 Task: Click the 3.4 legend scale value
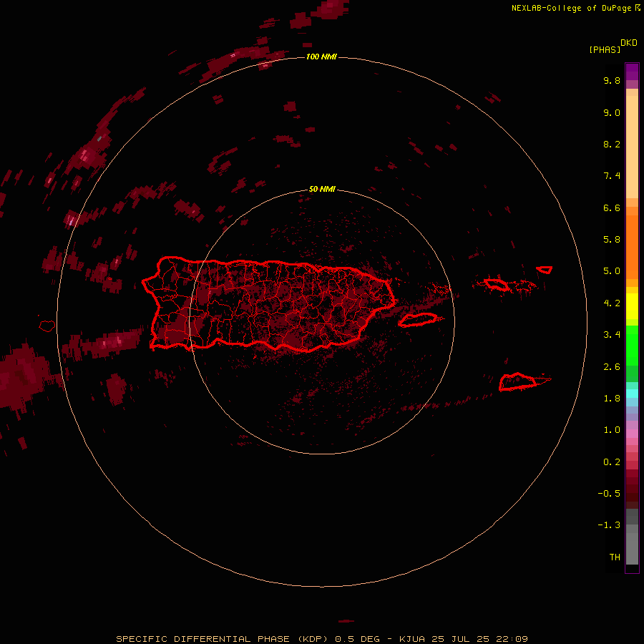click(612, 335)
